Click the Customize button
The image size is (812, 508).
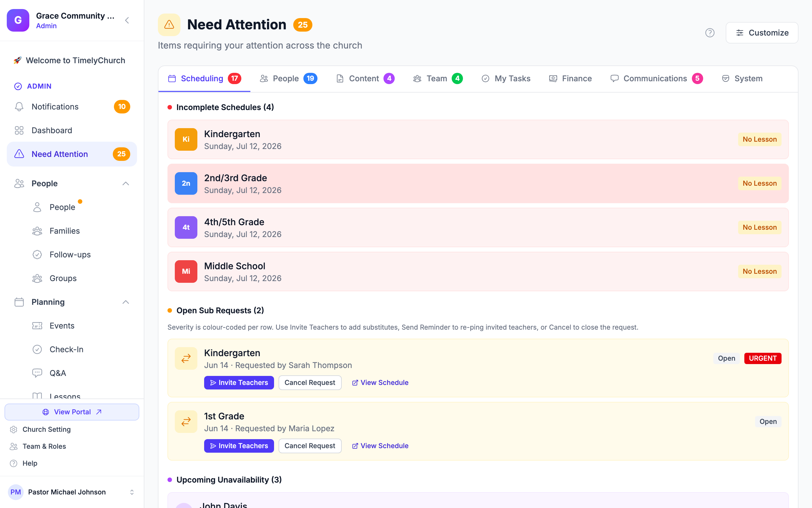[x=762, y=32]
